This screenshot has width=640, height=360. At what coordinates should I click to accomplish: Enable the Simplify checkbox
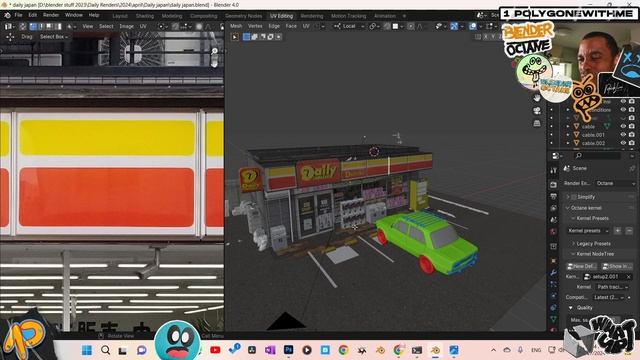click(573, 197)
